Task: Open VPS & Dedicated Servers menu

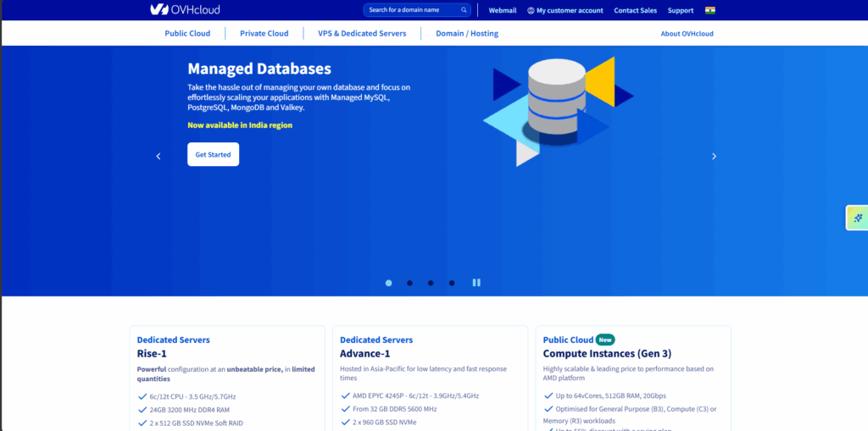Action: (x=362, y=33)
